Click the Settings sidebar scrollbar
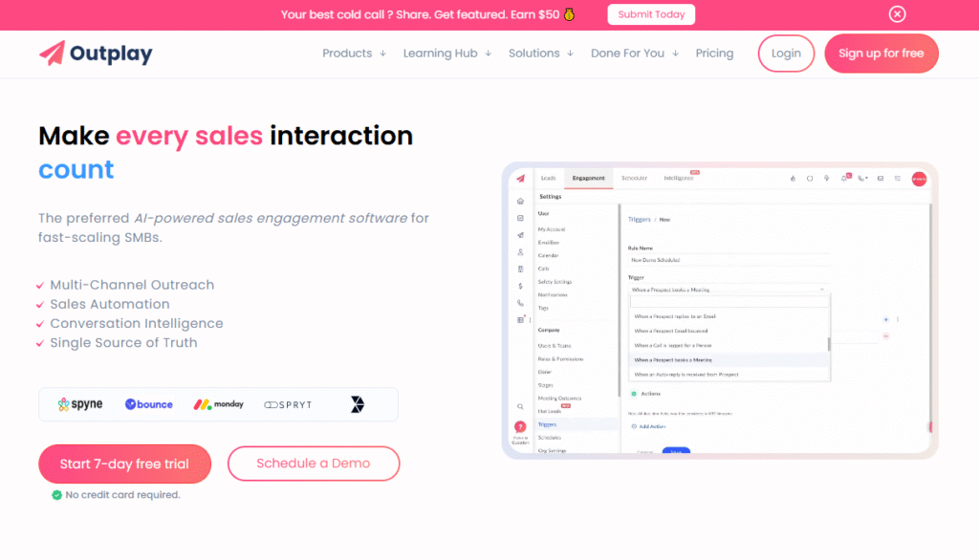This screenshot has height=560, width=979. tap(620, 300)
